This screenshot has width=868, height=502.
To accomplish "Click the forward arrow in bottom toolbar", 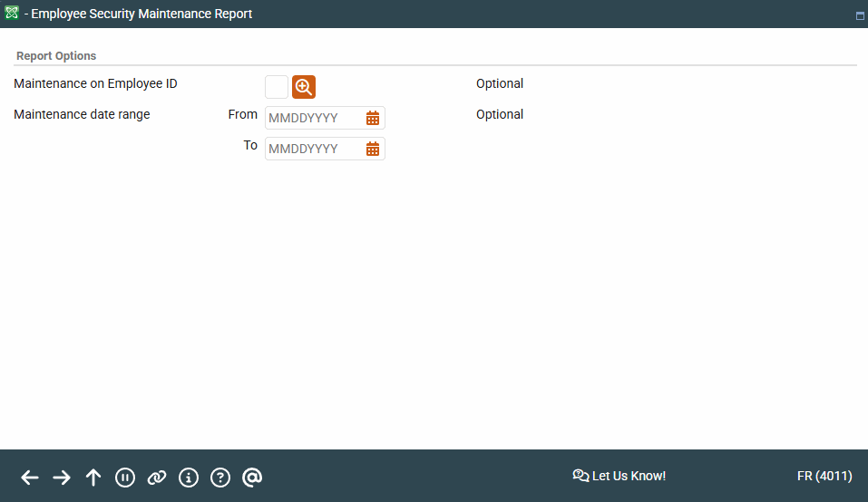I will (x=62, y=478).
